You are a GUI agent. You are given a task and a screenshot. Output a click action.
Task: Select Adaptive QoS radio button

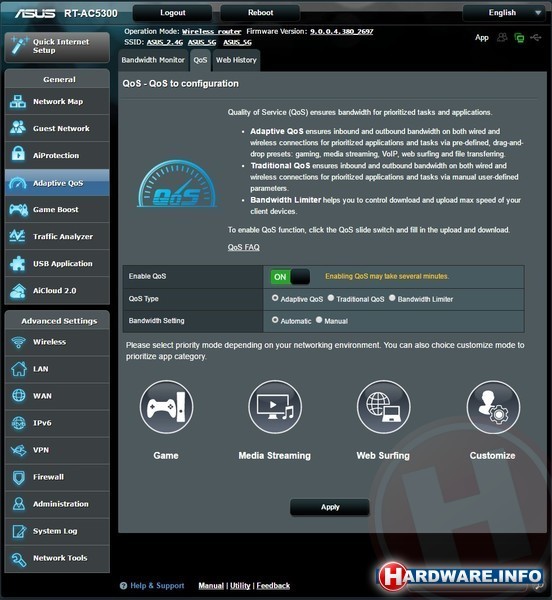tap(275, 298)
